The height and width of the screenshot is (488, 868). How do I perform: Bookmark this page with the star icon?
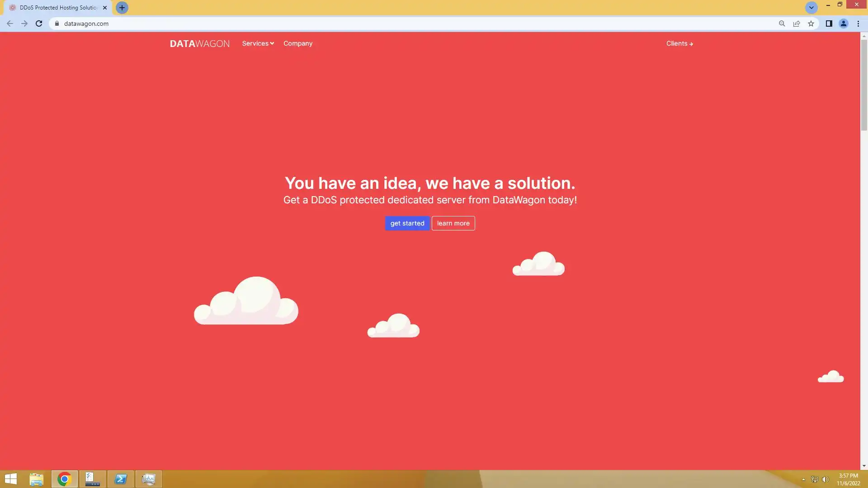811,23
